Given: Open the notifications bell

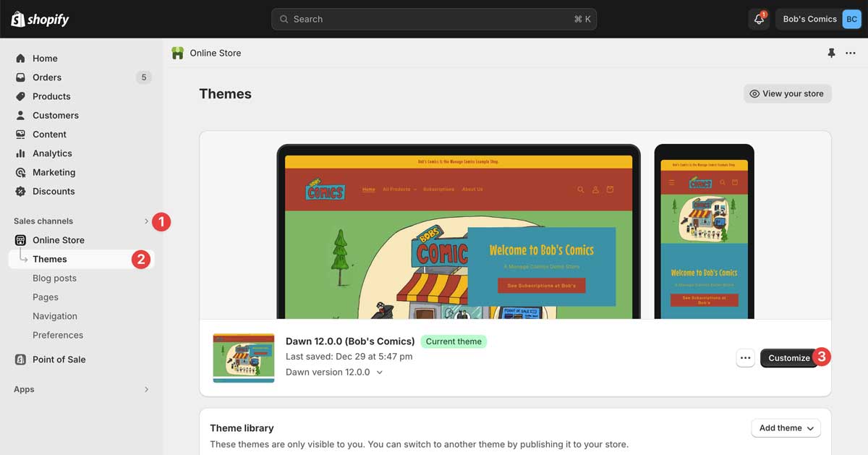Looking at the screenshot, I should click(x=759, y=19).
